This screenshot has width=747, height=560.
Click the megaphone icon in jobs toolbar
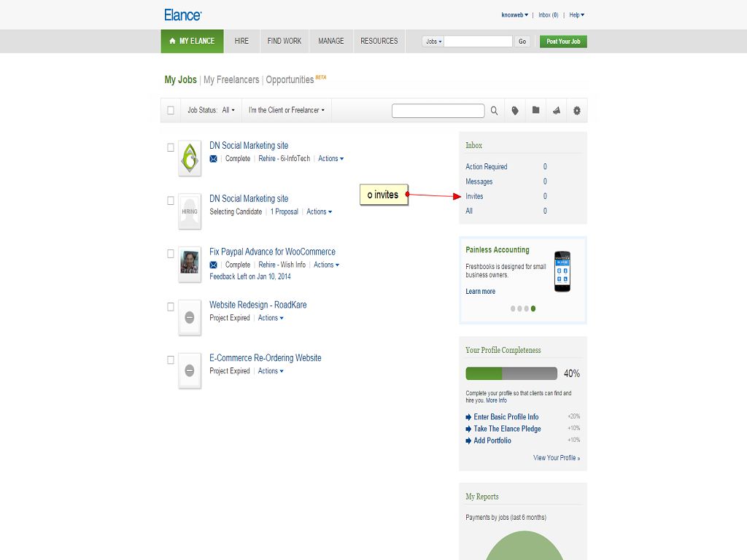pyautogui.click(x=556, y=111)
